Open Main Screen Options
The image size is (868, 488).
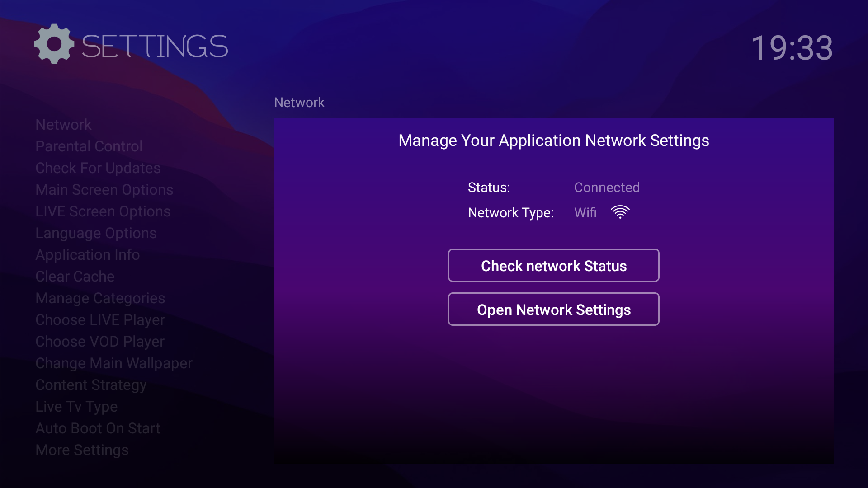(104, 190)
